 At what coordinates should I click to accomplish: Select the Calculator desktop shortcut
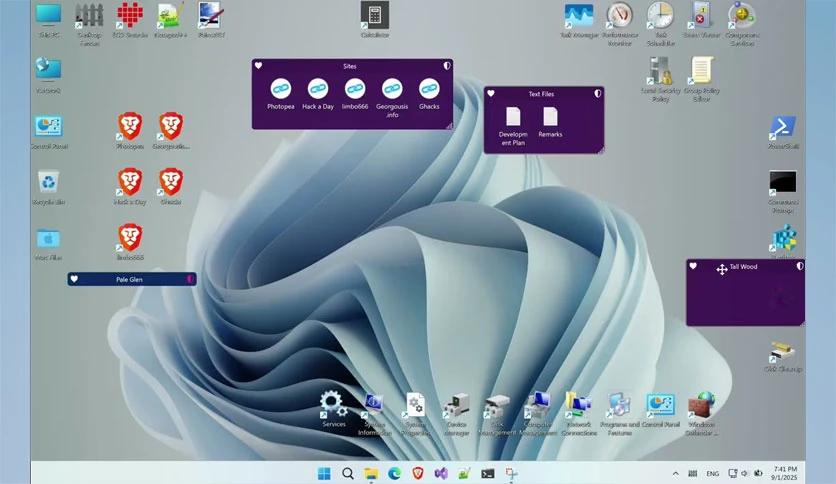tap(375, 20)
